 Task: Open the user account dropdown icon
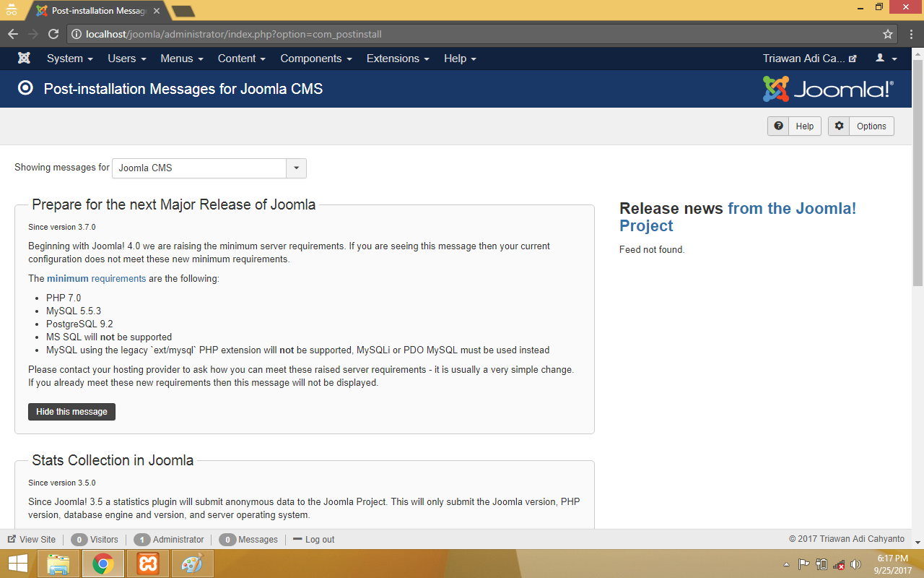886,59
